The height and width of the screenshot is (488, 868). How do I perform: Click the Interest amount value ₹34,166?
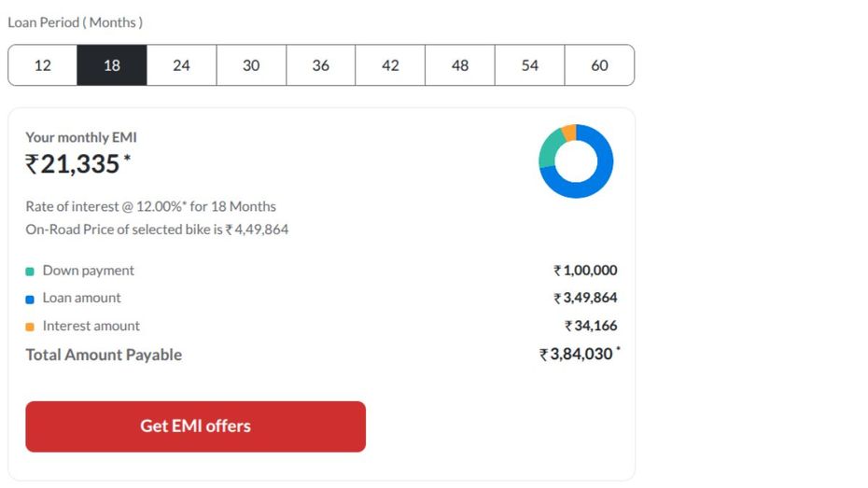tap(591, 326)
